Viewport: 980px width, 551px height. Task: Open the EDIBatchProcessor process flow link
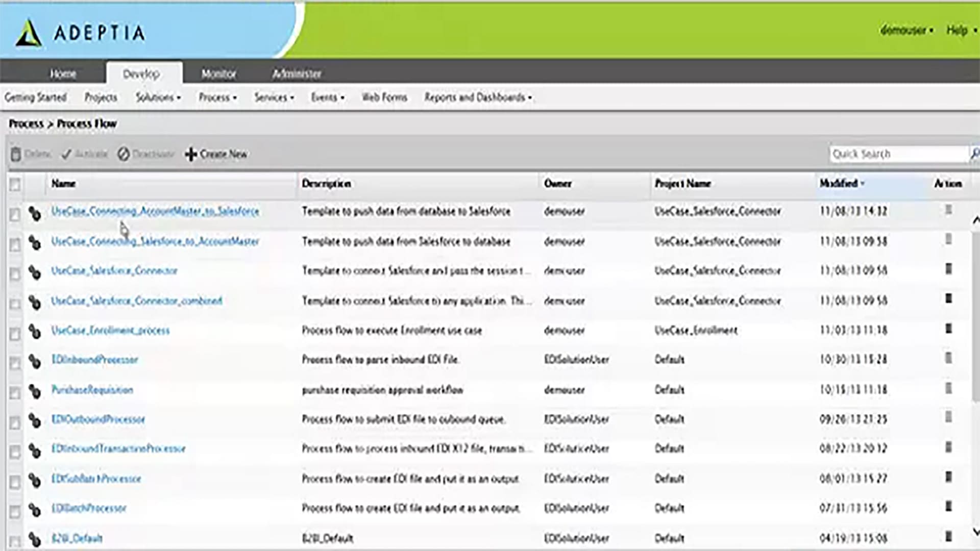[89, 508]
